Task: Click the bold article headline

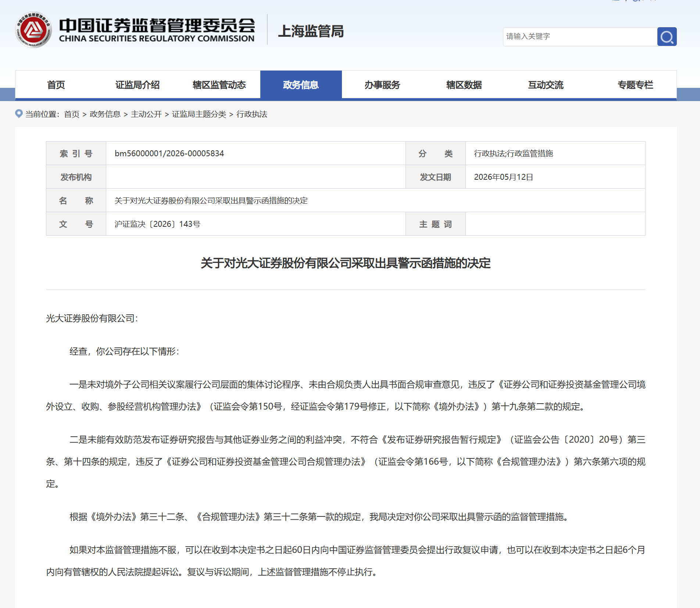Action: pos(346,263)
